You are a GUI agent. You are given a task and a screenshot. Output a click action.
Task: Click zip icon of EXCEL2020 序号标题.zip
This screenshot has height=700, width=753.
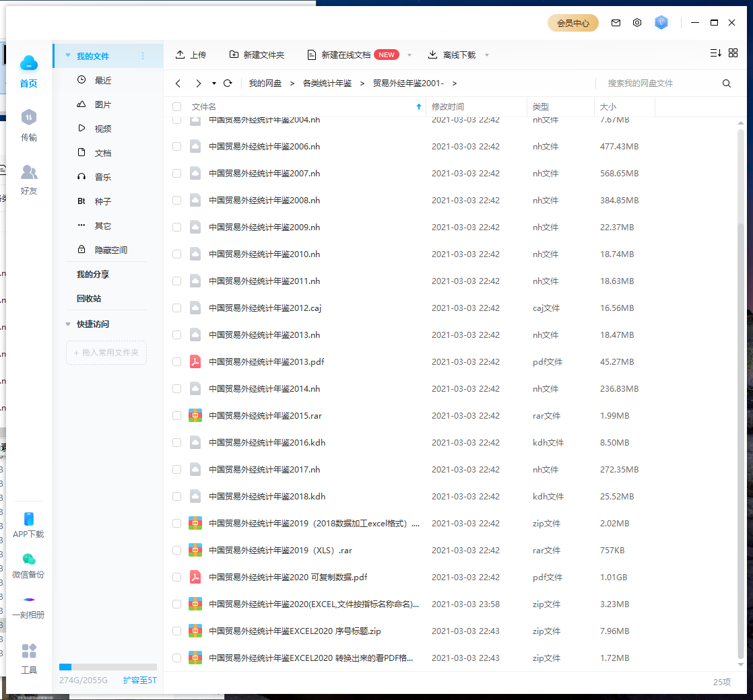(195, 631)
